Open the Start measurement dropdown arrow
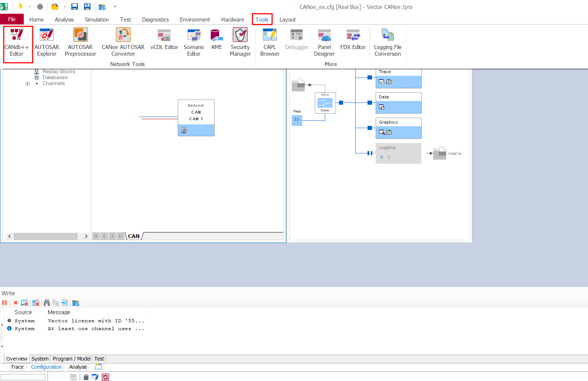 (30, 7)
